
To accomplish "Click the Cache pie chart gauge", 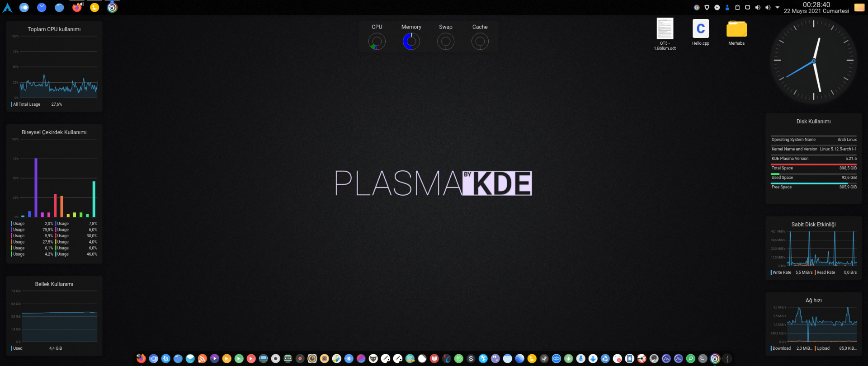I will tap(480, 42).
